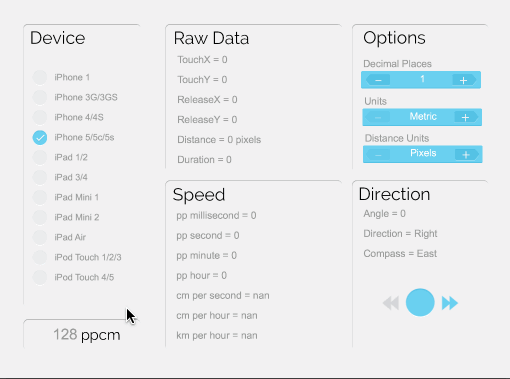The height and width of the screenshot is (379, 510).
Task: Click plus button on Units stepper
Action: pyautogui.click(x=466, y=117)
